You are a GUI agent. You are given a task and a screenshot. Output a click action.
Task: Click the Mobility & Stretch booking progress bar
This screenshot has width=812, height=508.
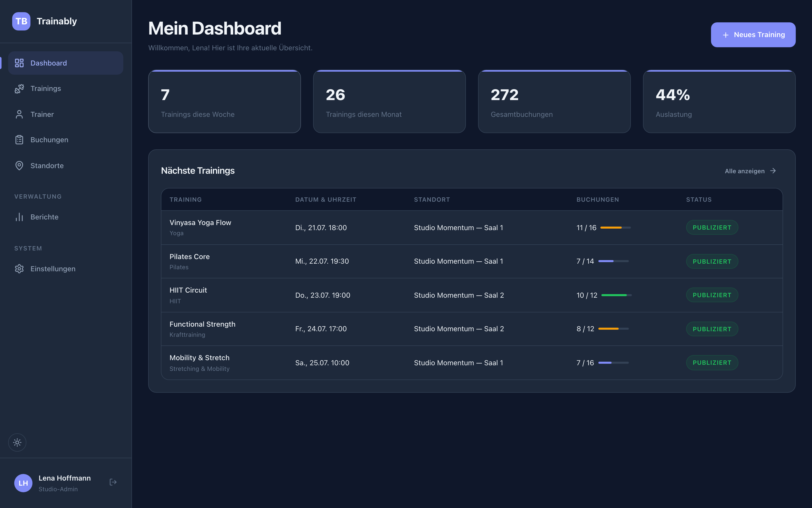pyautogui.click(x=613, y=362)
